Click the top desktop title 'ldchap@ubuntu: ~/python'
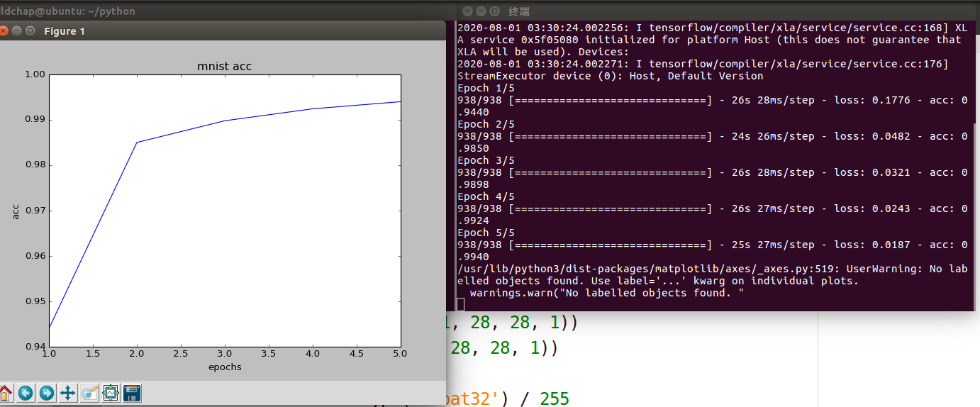Image resolution: width=980 pixels, height=407 pixels. click(67, 11)
